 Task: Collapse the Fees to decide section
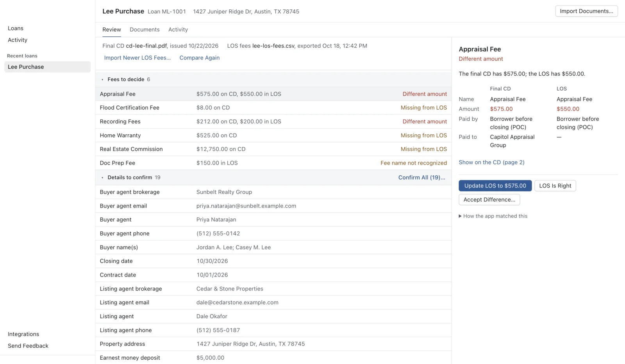(102, 80)
